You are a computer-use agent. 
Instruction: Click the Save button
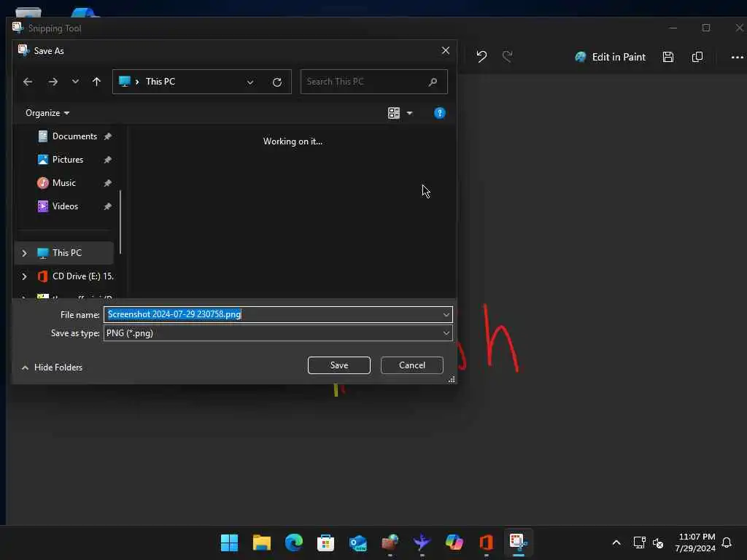pos(338,365)
